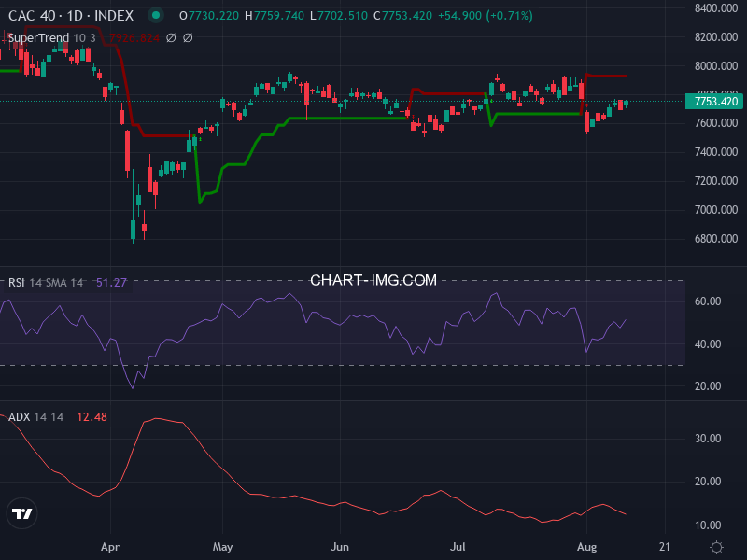Click the change +54.900 (+0.71%)

(485, 16)
